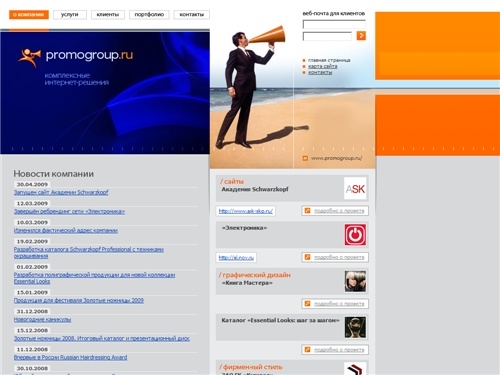Click the «Новости компании» heading
Viewport: 500px width, 375px height.
54,174
